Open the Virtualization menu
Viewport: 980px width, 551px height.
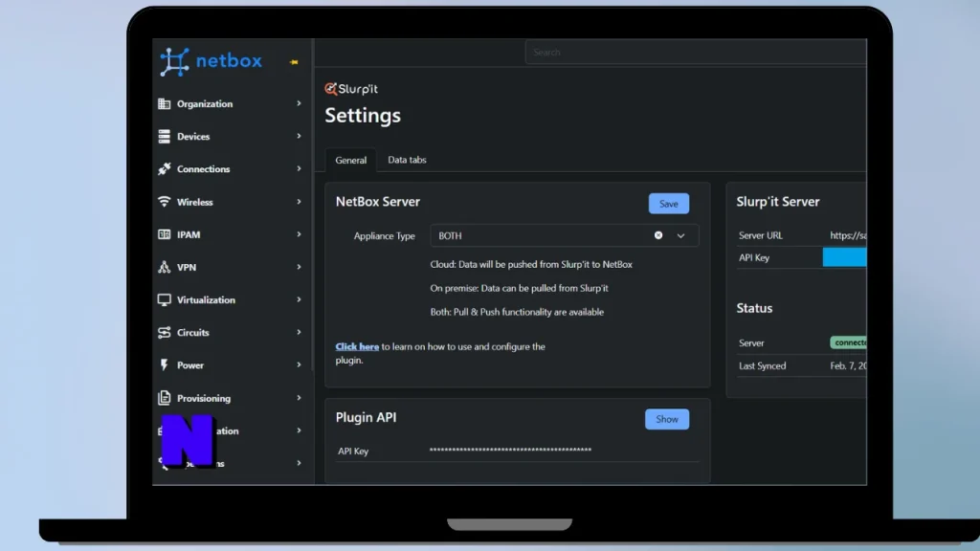230,299
